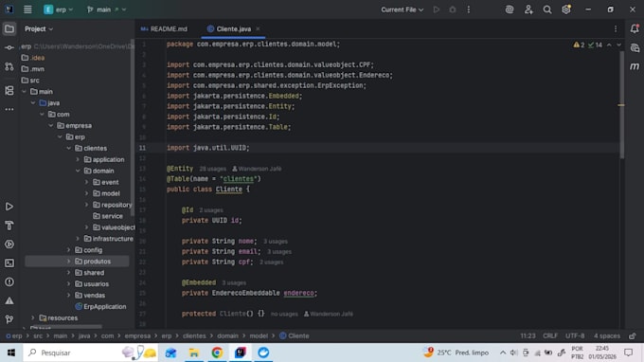The height and width of the screenshot is (362, 644).
Task: Open the line separator CRLF selector
Action: point(550,335)
